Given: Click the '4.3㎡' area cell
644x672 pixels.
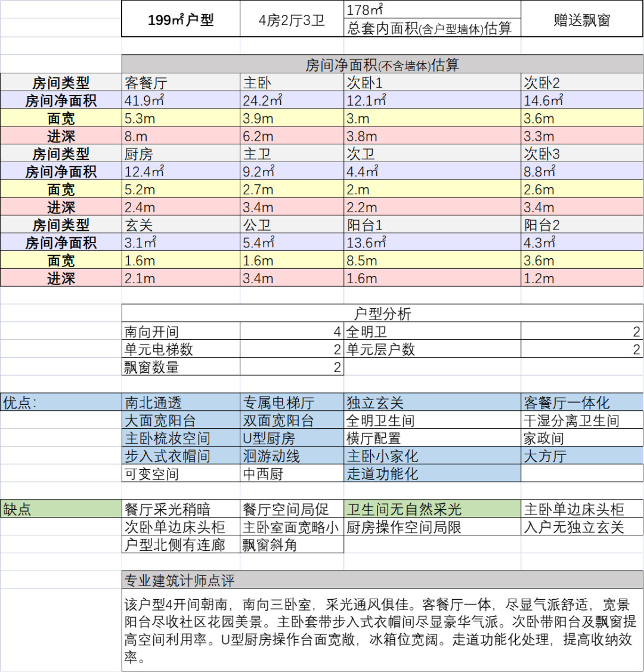Looking at the screenshot, I should [582, 243].
